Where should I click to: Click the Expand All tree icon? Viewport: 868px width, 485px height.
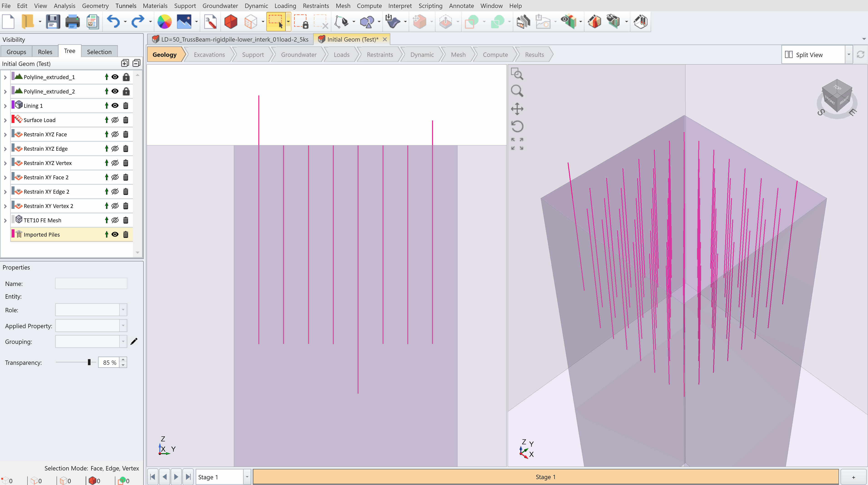[x=125, y=63]
